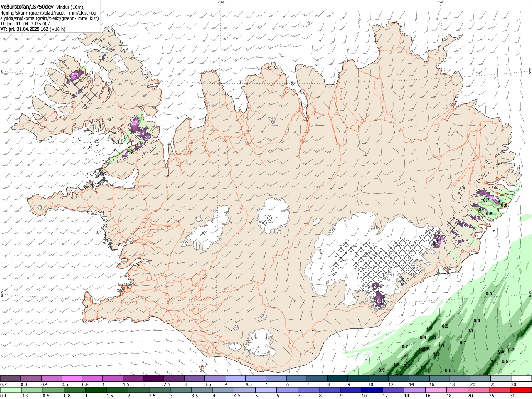The width and height of the screenshot is (532, 399).
Task: Click the green swatch labeled 2 in lower legend row
Action: pyautogui.click(x=138, y=390)
